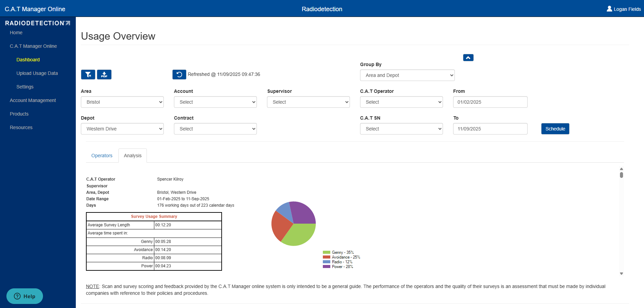Expand the Depot dropdown showing Western Drive

(x=122, y=129)
